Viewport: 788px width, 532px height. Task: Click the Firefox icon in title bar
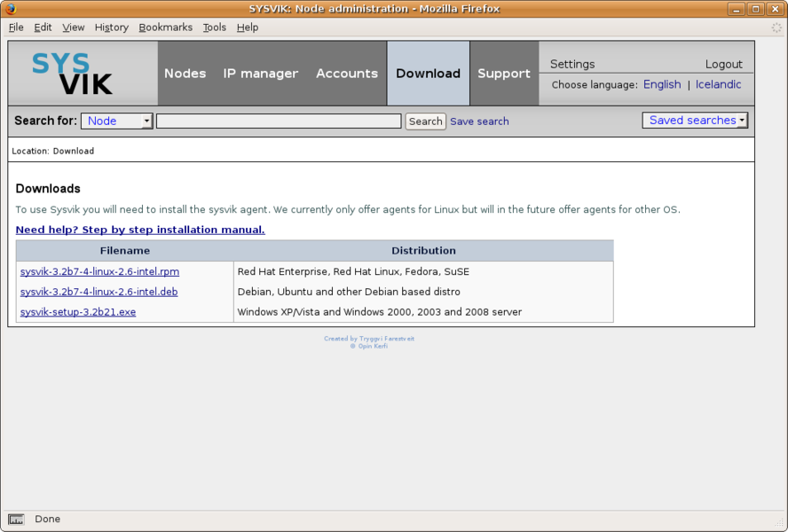[x=11, y=9]
